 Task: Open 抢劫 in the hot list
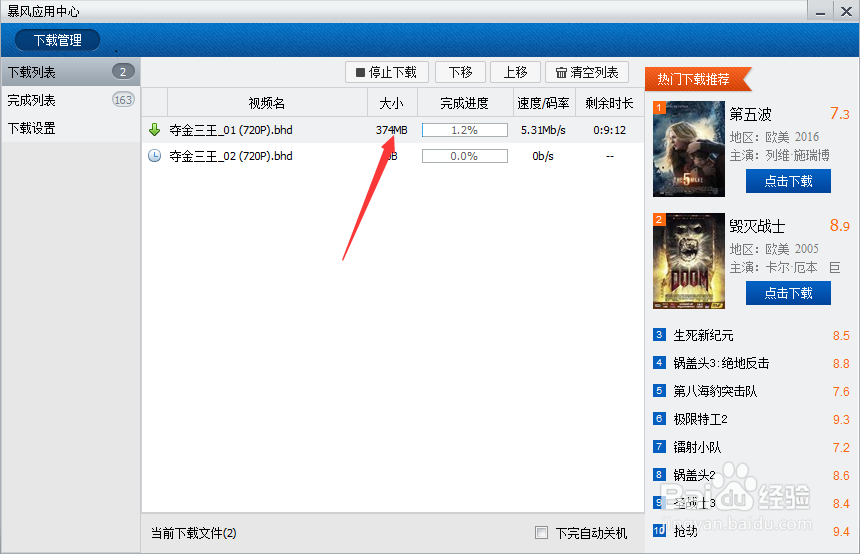(686, 531)
